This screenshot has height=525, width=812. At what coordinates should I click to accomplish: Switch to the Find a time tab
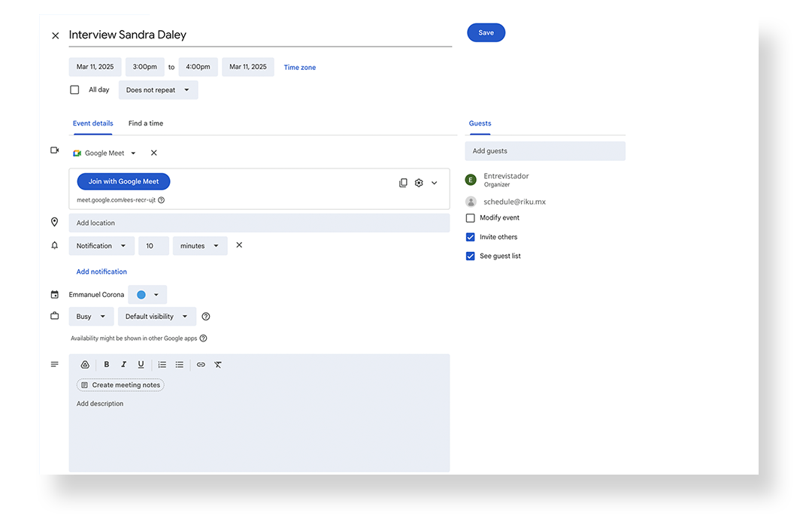click(146, 123)
